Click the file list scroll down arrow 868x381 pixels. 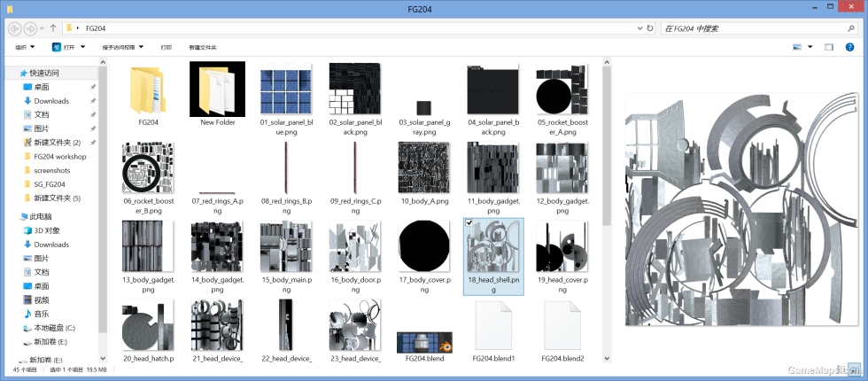(607, 359)
